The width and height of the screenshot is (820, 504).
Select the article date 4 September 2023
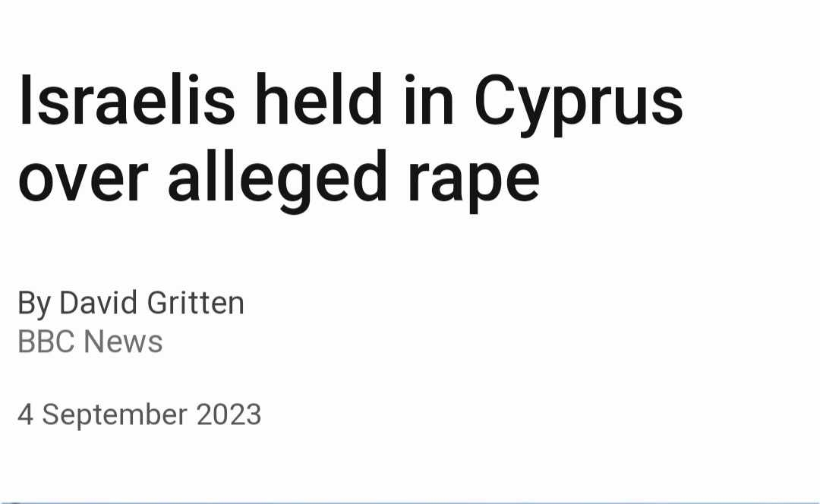(x=139, y=415)
